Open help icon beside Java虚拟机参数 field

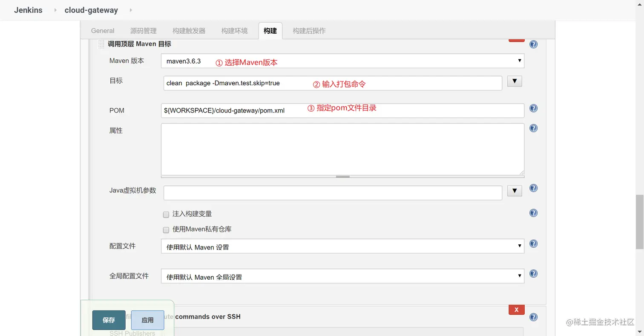click(533, 188)
